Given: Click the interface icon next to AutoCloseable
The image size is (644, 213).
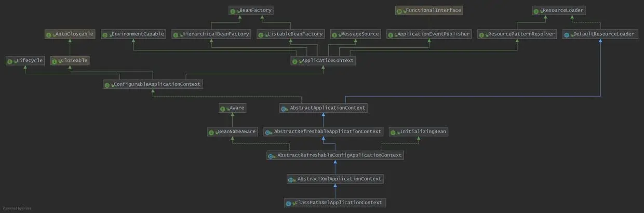Looking at the screenshot, I should click(49, 35).
